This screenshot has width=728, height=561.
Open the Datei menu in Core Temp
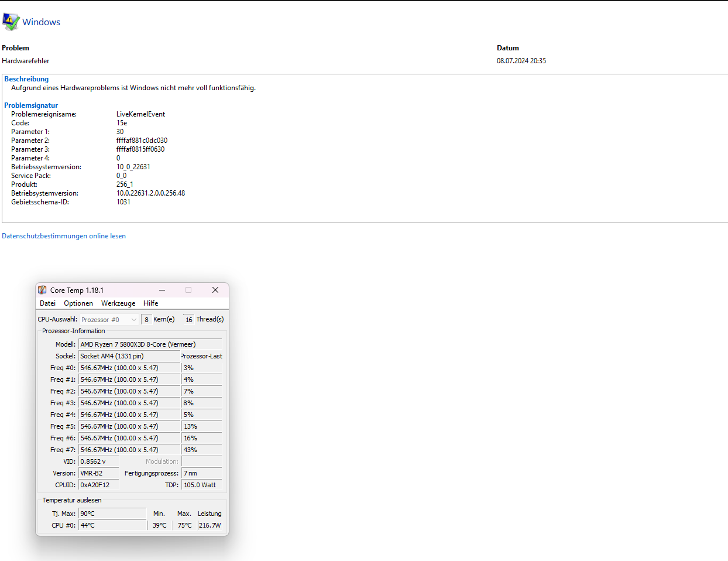[48, 303]
